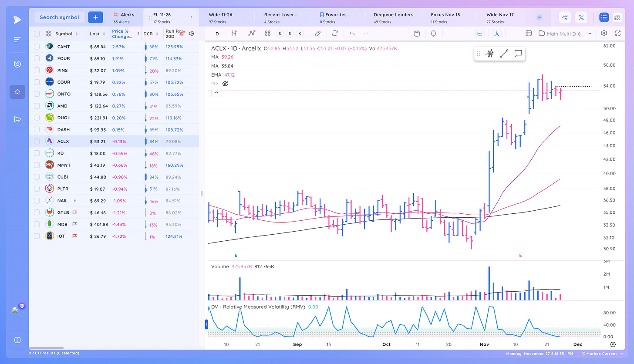
Task: Open the flag sidebar icon
Action: (17, 119)
